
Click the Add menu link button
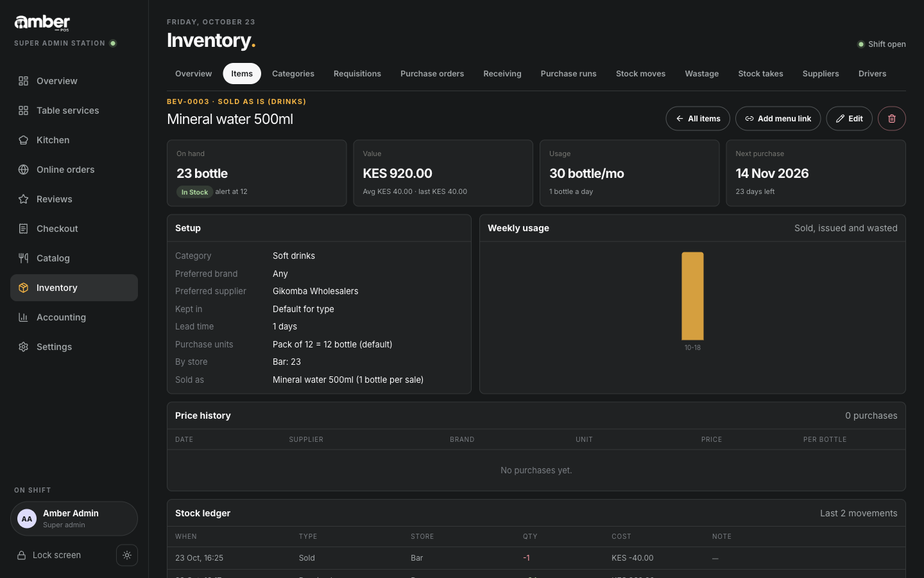[778, 118]
